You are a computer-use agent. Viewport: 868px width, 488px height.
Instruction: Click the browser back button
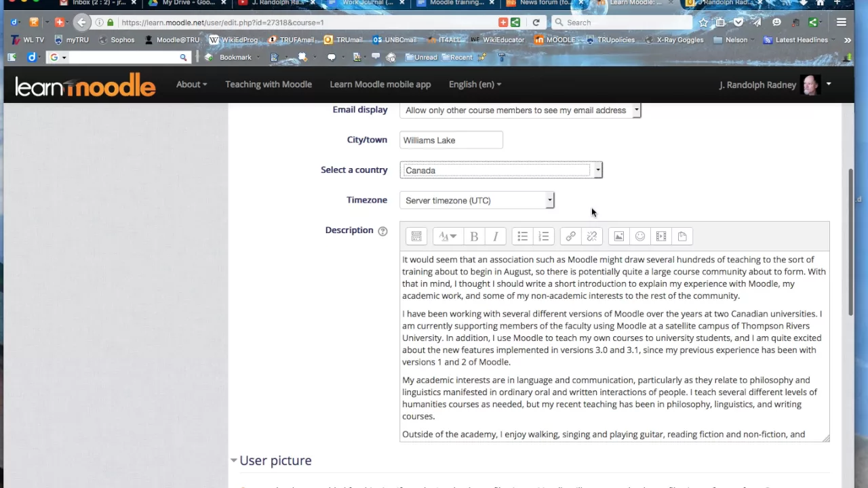click(81, 22)
